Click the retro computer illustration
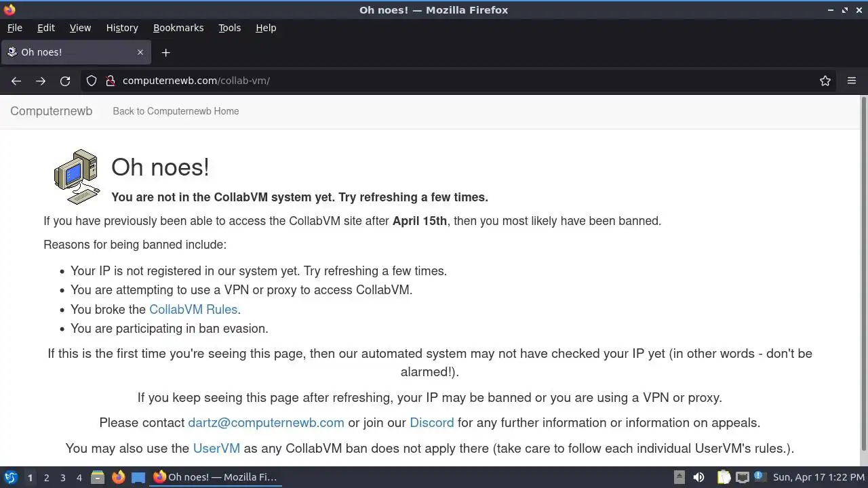 point(77,177)
